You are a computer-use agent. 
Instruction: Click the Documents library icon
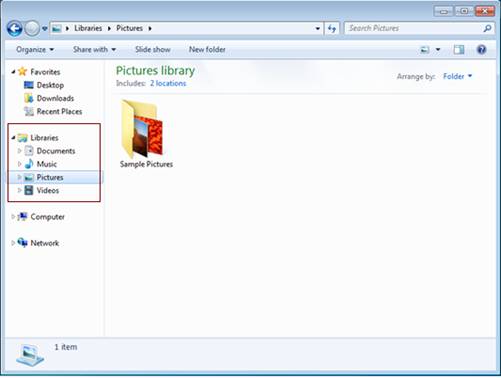(x=29, y=151)
